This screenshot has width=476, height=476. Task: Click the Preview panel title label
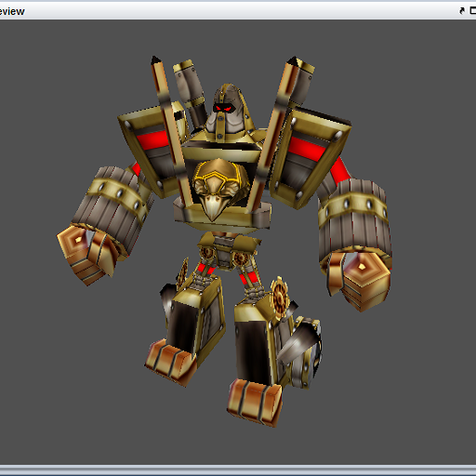coord(12,11)
